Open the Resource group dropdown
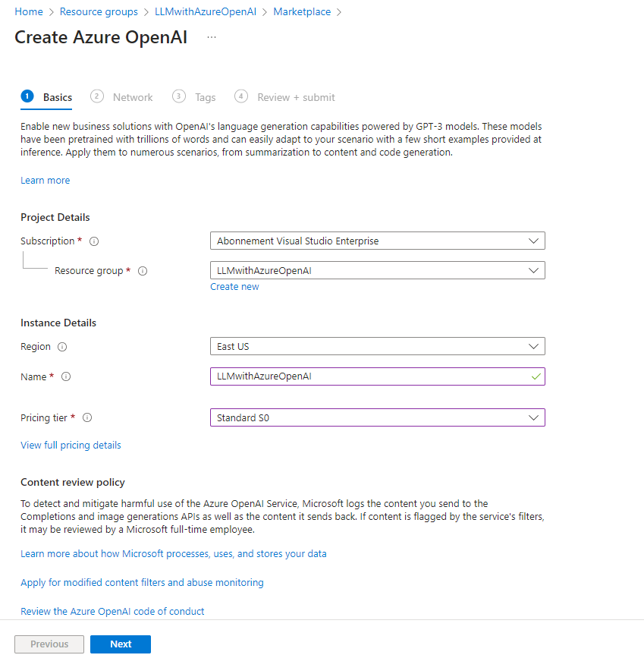 377,271
